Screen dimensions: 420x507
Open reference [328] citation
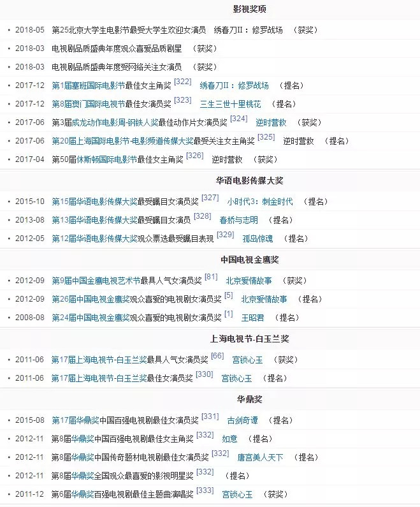click(x=202, y=216)
